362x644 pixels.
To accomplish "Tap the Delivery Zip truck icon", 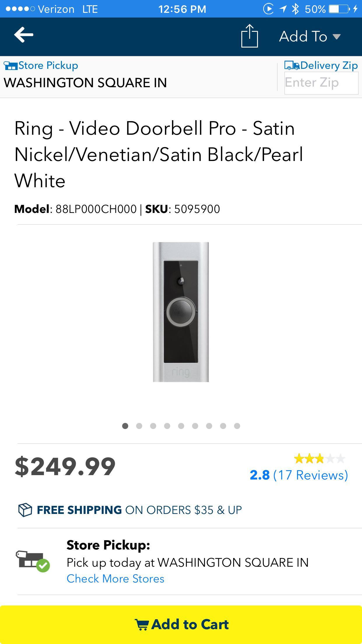I will 292,65.
